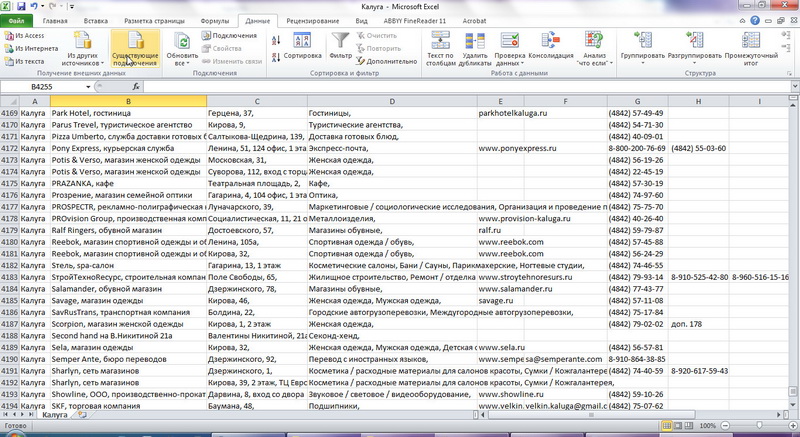
Task: Click the vertical scrollbar thumb
Action: tap(793, 392)
